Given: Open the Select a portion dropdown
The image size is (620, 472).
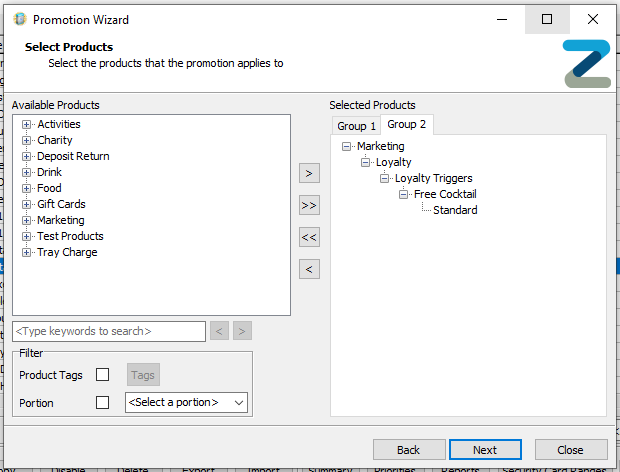Looking at the screenshot, I should pyautogui.click(x=186, y=402).
